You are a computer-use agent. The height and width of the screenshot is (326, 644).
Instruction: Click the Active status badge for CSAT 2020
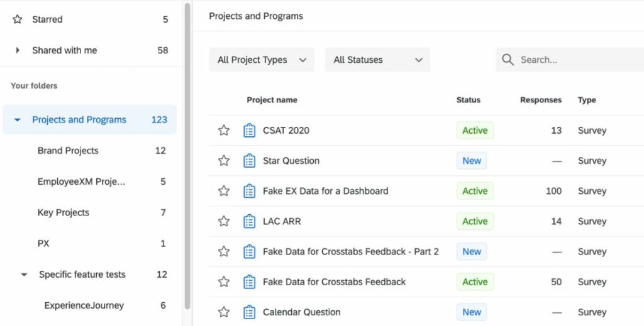pyautogui.click(x=475, y=131)
